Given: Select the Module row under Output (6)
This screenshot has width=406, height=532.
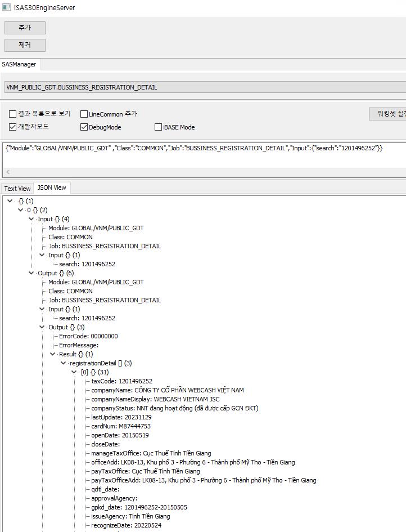Looking at the screenshot, I should click(96, 282).
